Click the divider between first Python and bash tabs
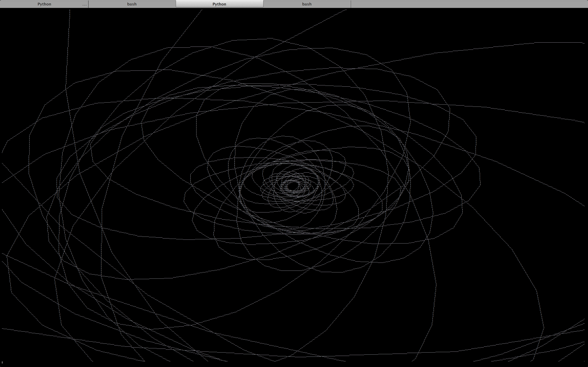 pyautogui.click(x=88, y=4)
